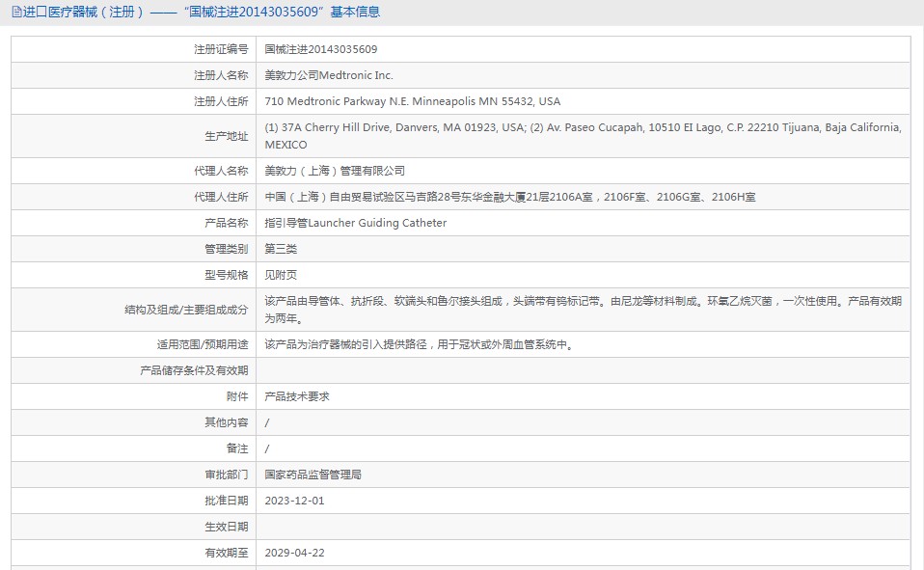
Task: Select the 37A Cherry Hill Drive production address
Action: [x=583, y=136]
